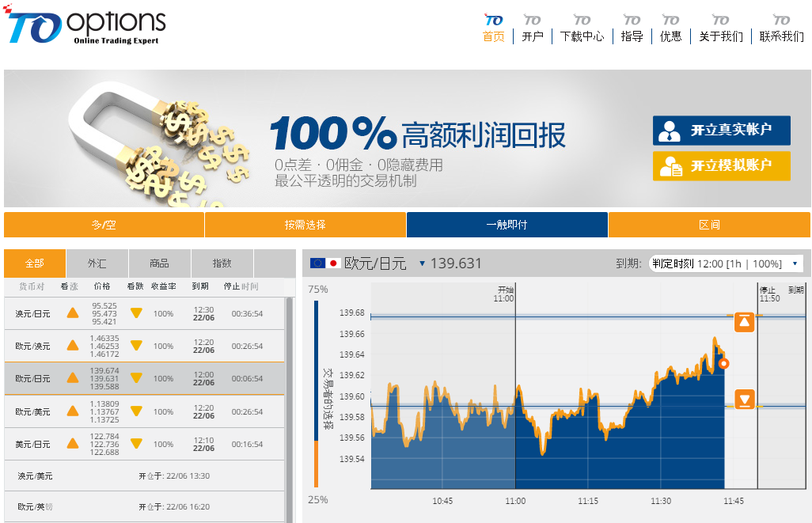Image resolution: width=812 pixels, height=523 pixels.
Task: Select the 一触即付 option type tab
Action: (507, 225)
